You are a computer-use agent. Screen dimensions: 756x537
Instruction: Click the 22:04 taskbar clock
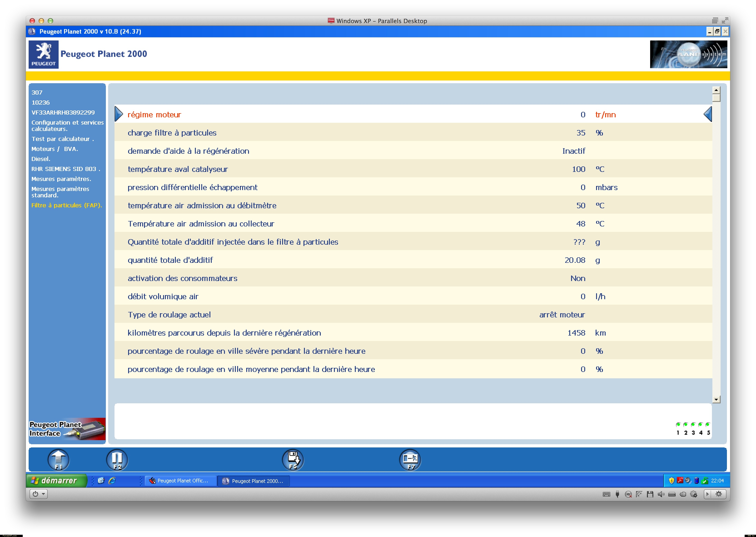[x=717, y=481]
